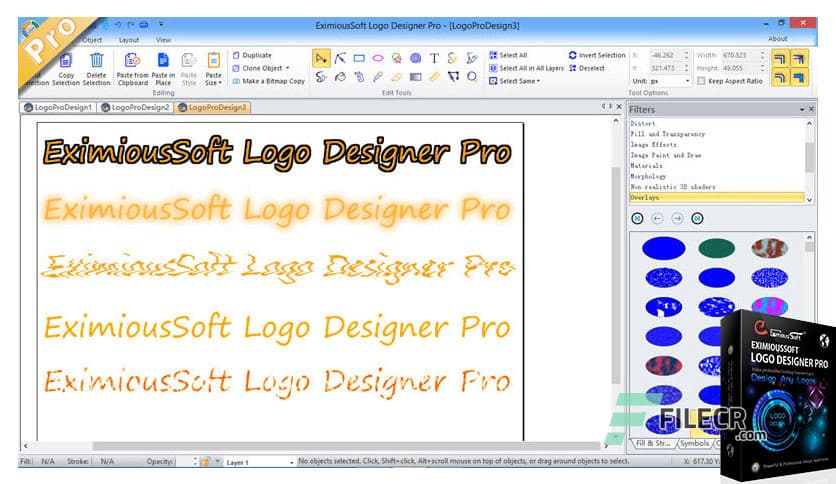836x484 pixels.
Task: Click the Delete Selection trash icon
Action: [x=97, y=60]
